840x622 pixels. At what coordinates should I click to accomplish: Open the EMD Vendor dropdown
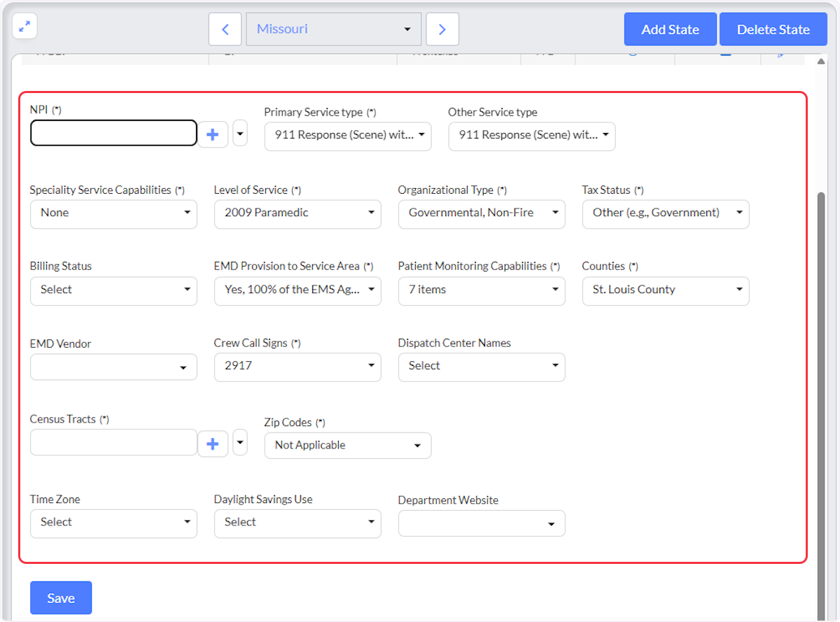click(113, 367)
